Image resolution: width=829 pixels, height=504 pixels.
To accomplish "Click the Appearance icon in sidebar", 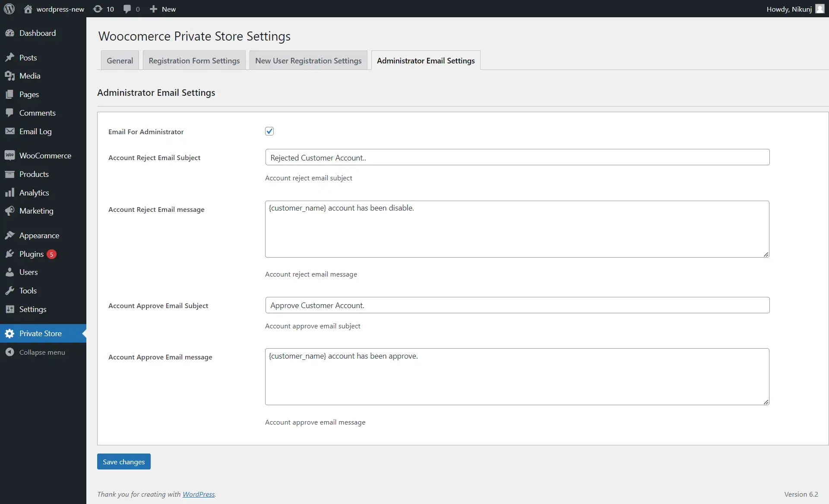I will tap(11, 236).
